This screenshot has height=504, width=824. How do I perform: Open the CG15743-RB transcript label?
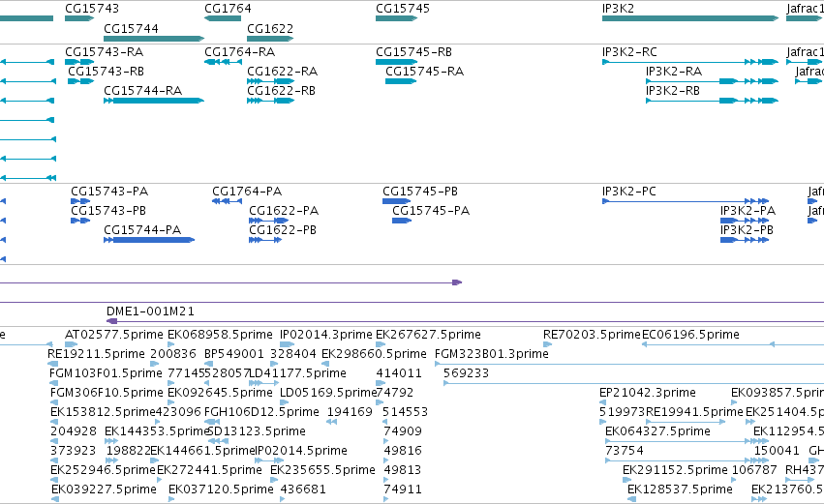coord(107,72)
